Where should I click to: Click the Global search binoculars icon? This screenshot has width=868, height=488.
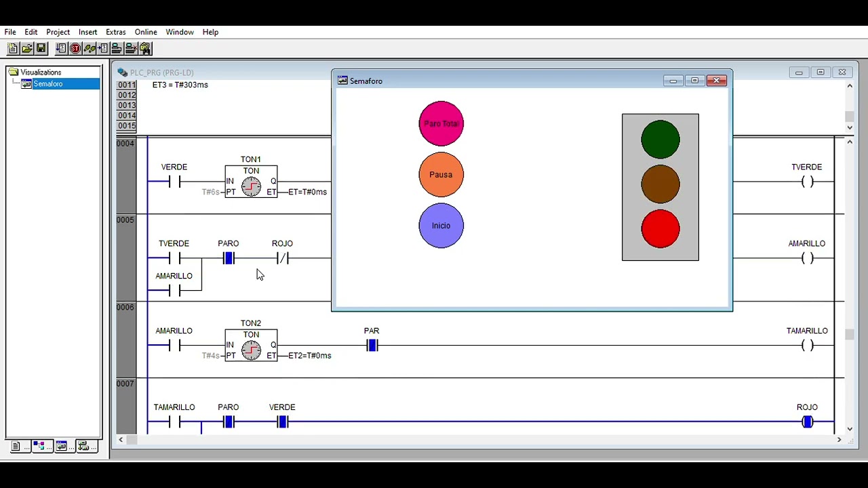click(x=145, y=48)
